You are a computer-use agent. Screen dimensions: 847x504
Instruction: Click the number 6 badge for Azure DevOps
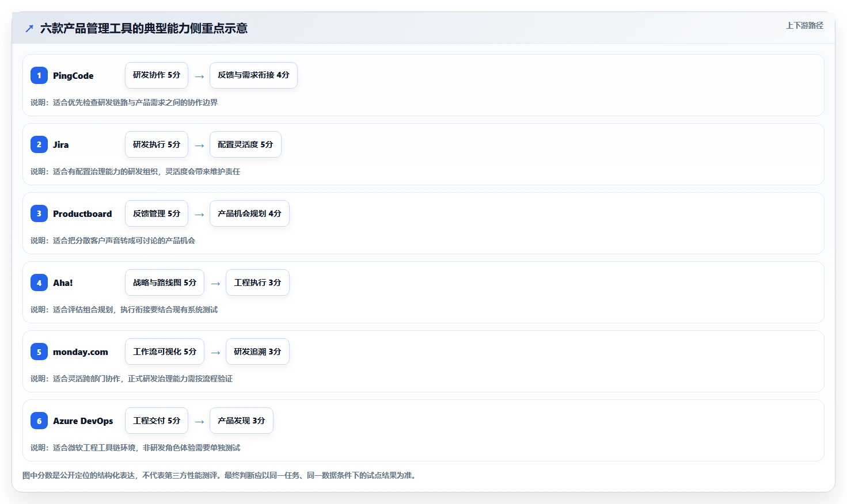[x=39, y=421]
